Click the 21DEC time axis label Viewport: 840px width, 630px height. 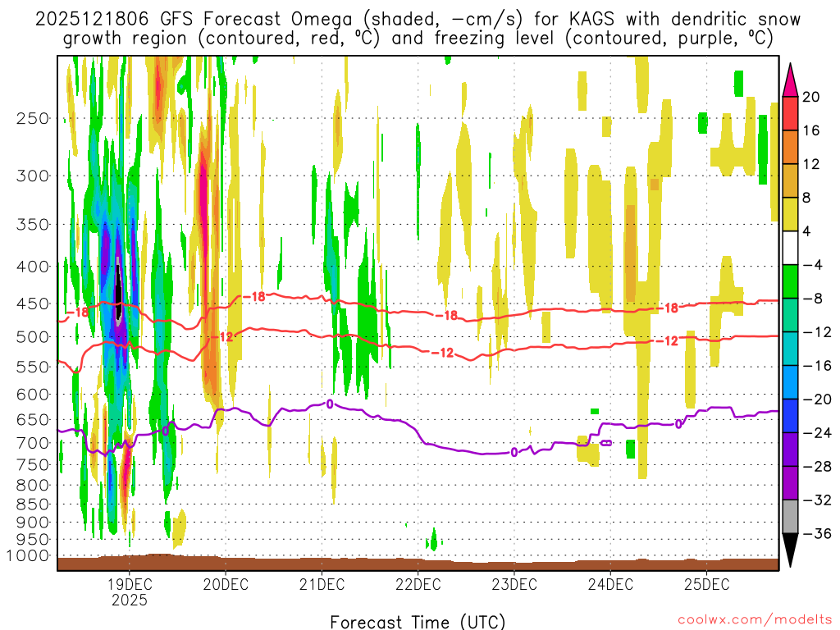pos(322,585)
